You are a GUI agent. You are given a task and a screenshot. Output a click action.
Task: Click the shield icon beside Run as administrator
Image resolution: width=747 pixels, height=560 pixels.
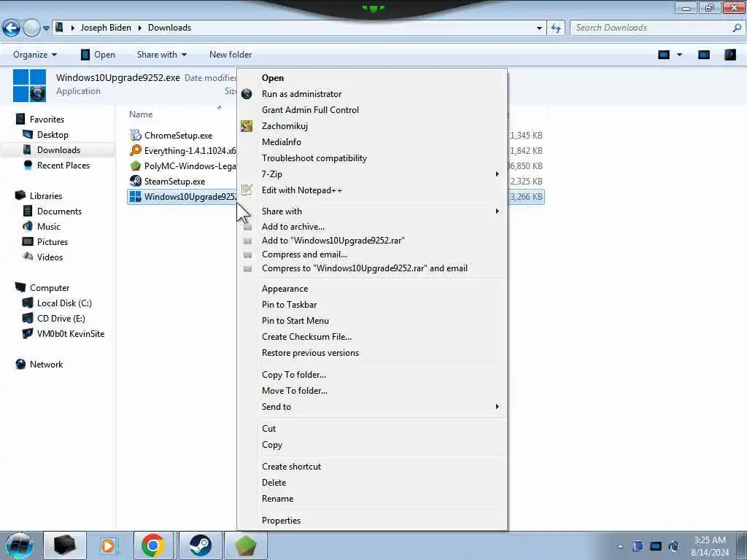[x=247, y=94]
